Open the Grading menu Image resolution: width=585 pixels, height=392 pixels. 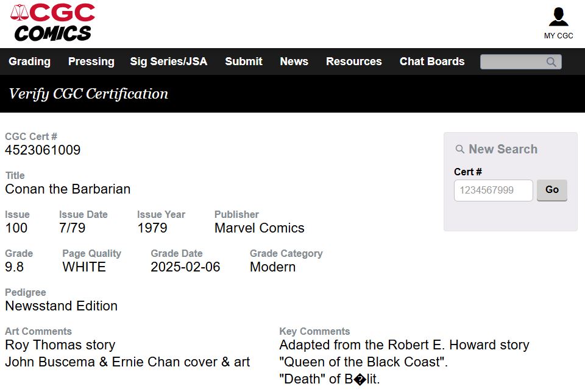pos(29,61)
